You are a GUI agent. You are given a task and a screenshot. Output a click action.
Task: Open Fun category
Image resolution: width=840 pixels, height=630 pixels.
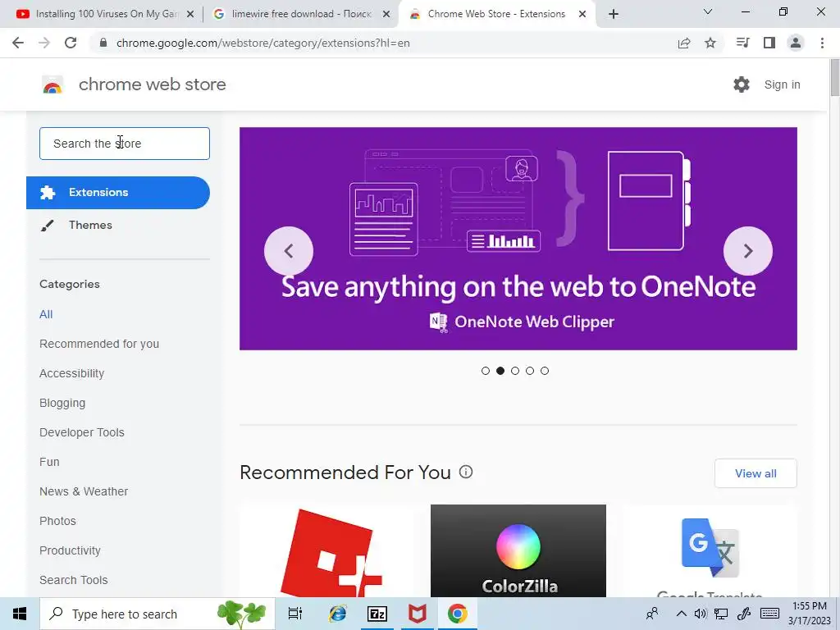point(49,462)
